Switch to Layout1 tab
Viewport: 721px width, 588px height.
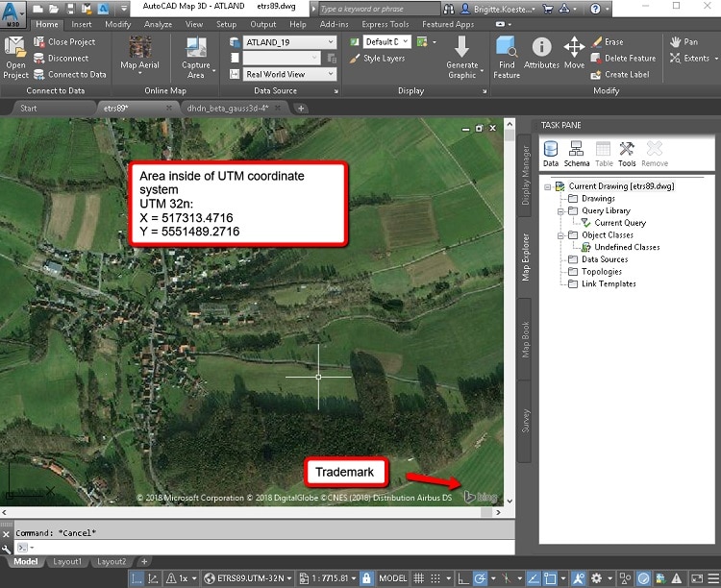(x=67, y=561)
